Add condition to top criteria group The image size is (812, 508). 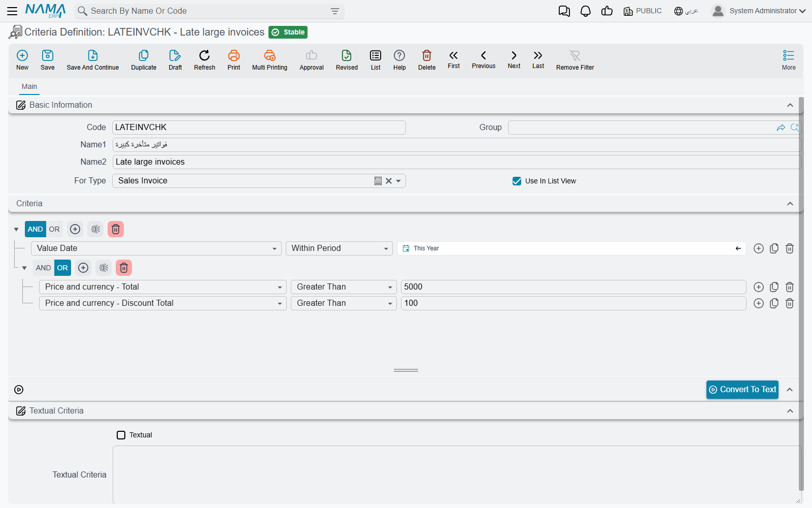(x=75, y=229)
